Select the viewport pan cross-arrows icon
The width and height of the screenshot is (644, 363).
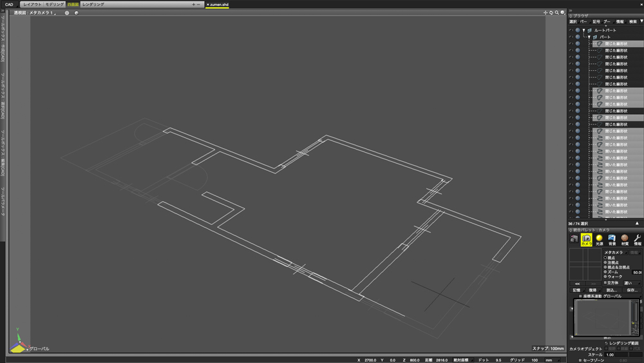(x=545, y=13)
